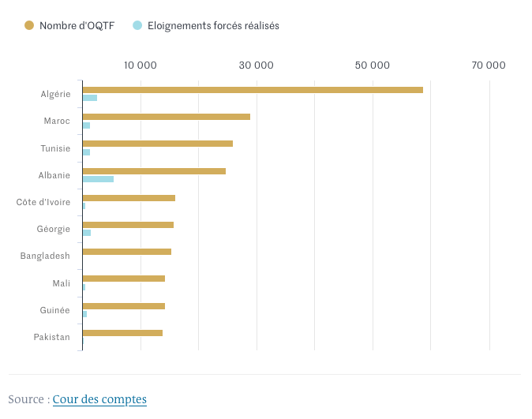Click the Algérie axis label
This screenshot has height=419, width=532.
(x=55, y=94)
